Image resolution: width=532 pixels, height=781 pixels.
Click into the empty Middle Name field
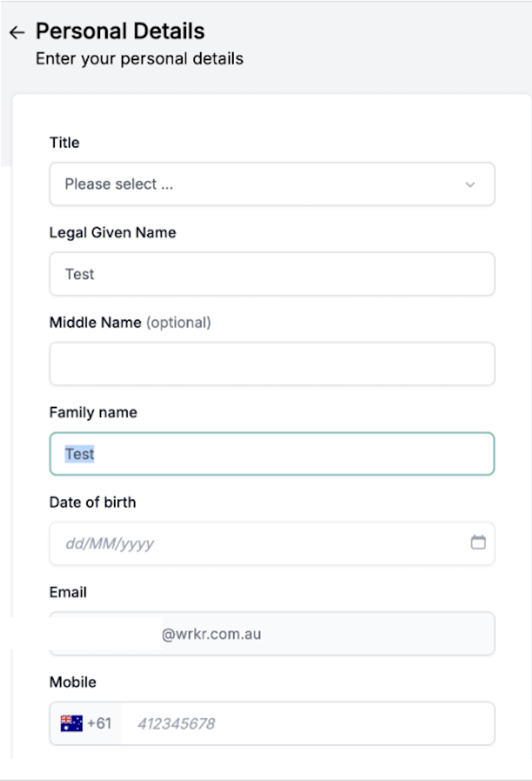(x=272, y=364)
